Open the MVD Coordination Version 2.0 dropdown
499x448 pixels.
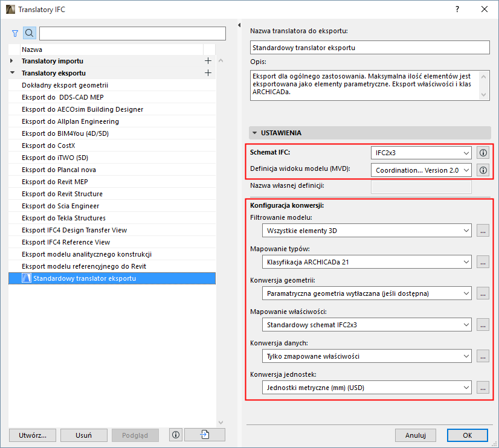tap(421, 170)
